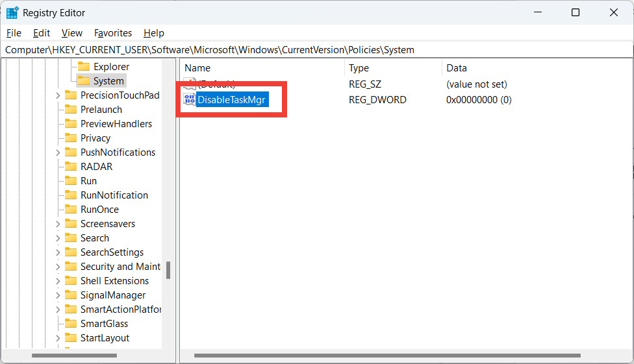Click the System folder icon
The height and width of the screenshot is (364, 634).
tap(84, 81)
